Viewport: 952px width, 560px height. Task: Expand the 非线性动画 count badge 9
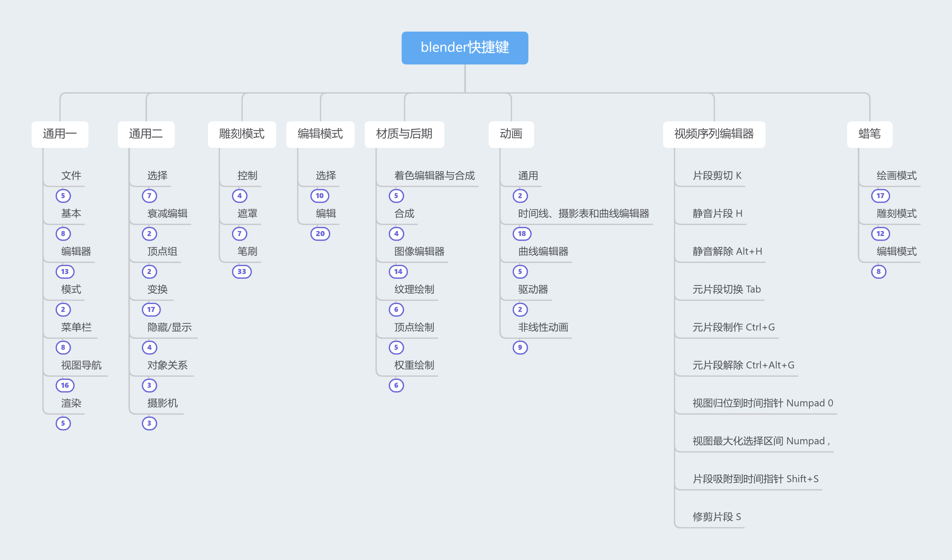tap(520, 347)
